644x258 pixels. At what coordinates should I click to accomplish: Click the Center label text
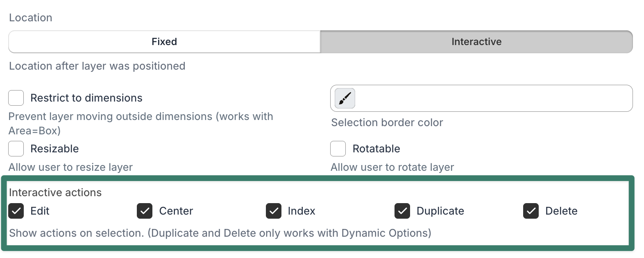tap(176, 211)
